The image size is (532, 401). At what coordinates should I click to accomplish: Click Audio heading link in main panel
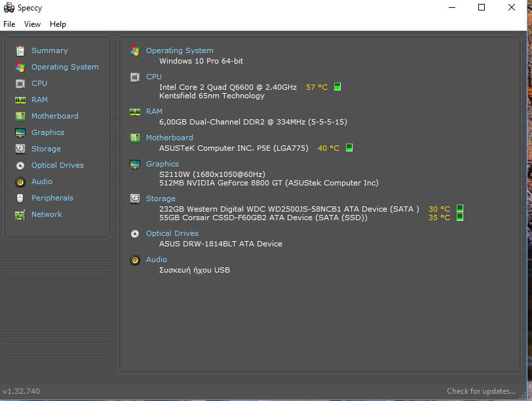click(x=157, y=259)
